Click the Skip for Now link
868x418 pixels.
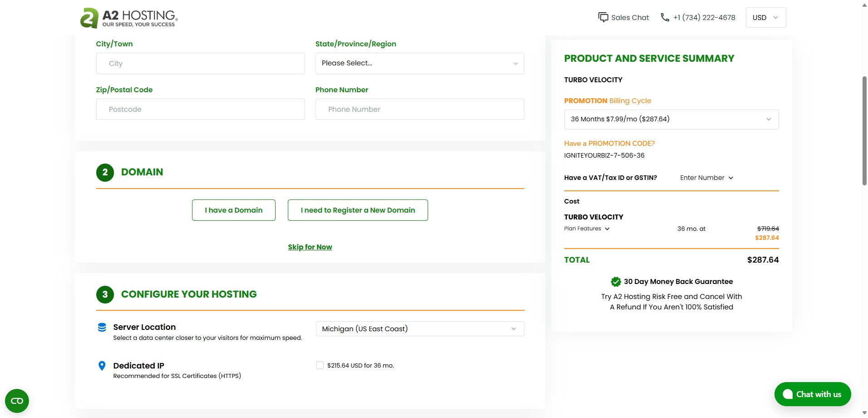pyautogui.click(x=310, y=247)
